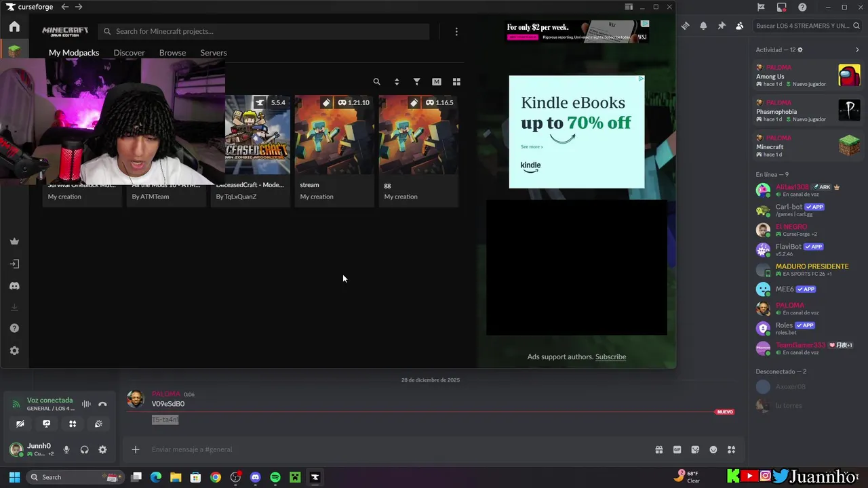Screen dimensions: 868x488
Task: Open the stream modpack thumbnail
Action: 334,134
